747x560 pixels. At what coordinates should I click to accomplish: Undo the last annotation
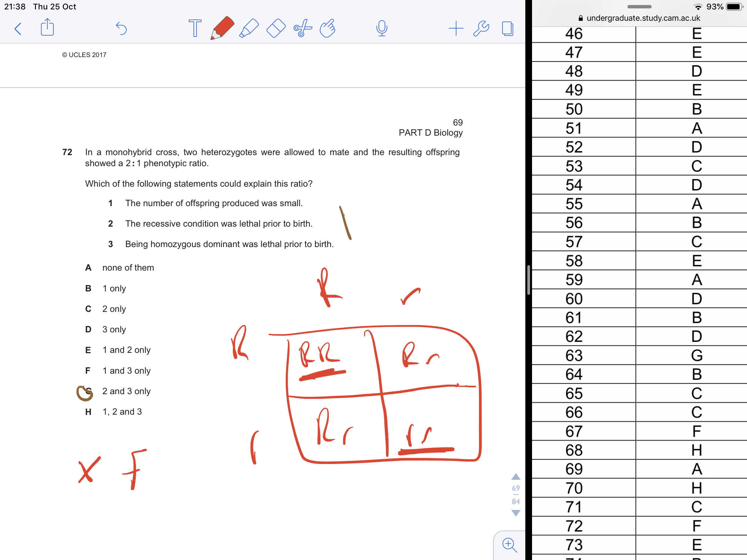pos(121,28)
